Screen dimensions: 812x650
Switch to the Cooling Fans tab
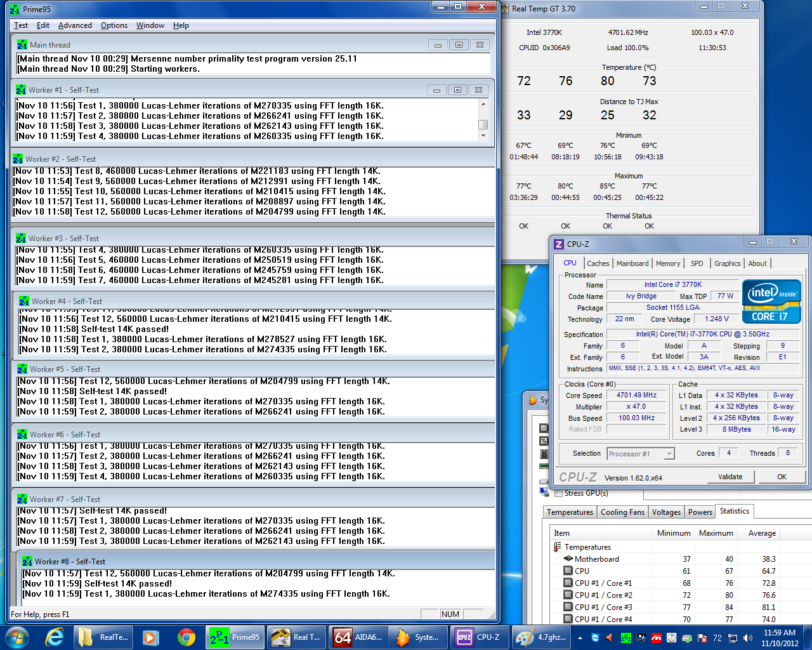[x=622, y=512]
